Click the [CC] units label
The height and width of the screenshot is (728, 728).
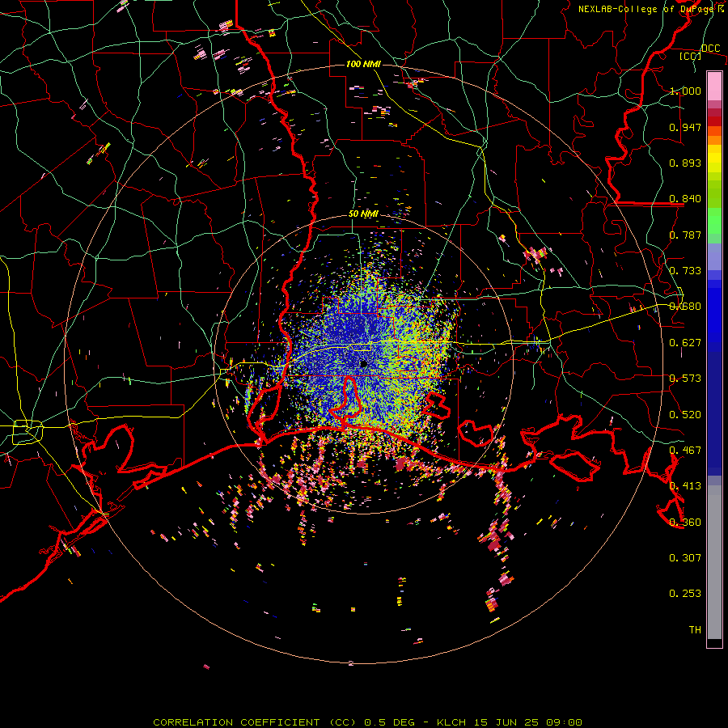coord(691,56)
